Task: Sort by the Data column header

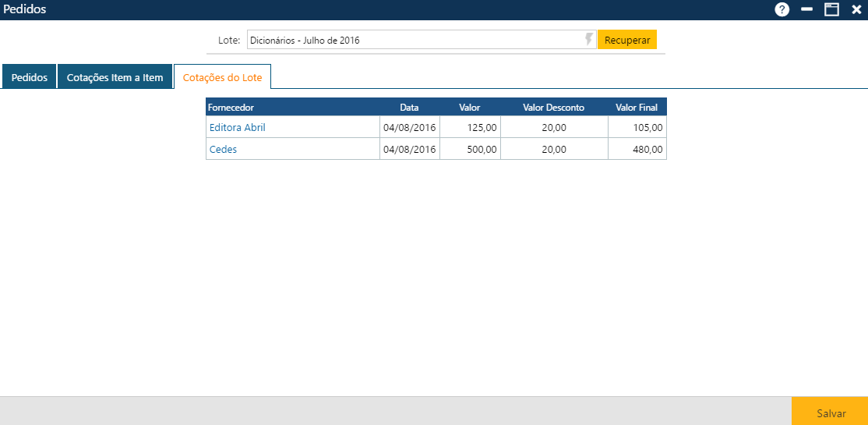Action: (409, 107)
